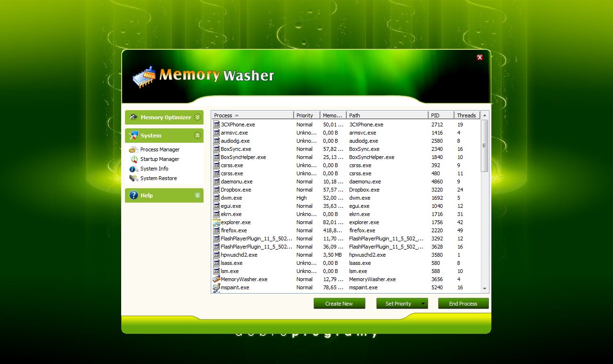This screenshot has height=364, width=613.
Task: Click the BoxSync.exe process icon
Action: pos(216,149)
